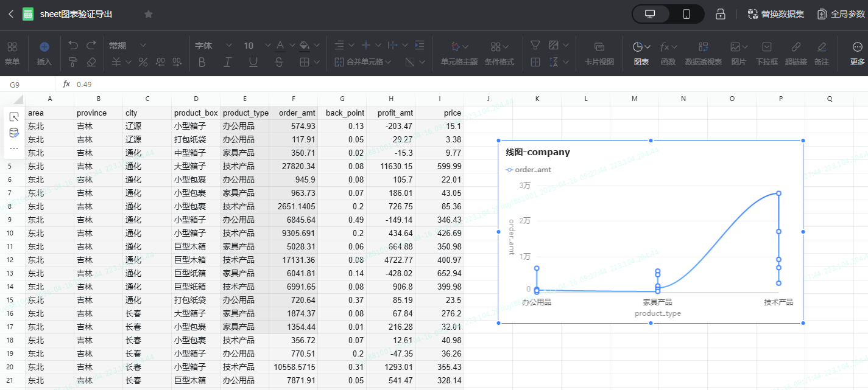
Task: Open the 数据透视表 pivot table tool
Action: point(703,52)
